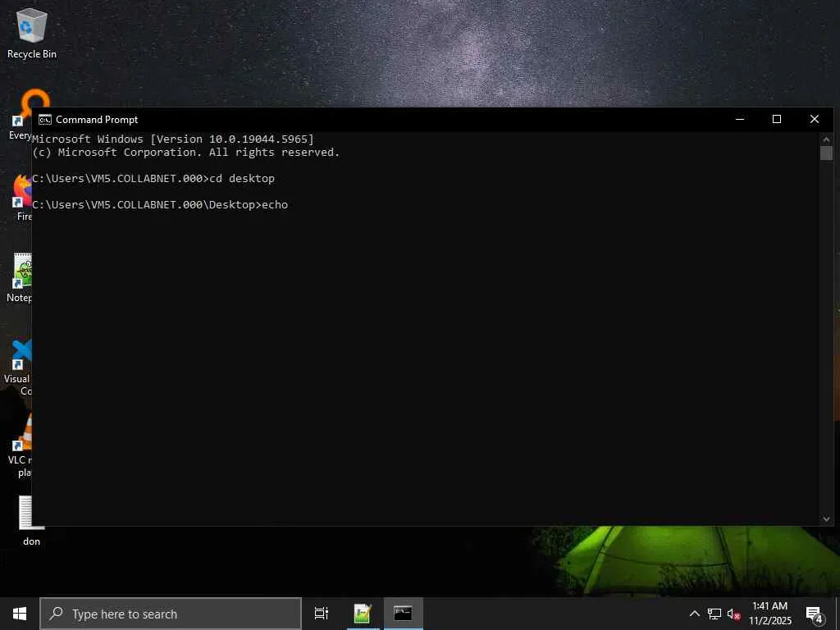Open the Windows Start menu
This screenshot has width=840, height=630.
[x=20, y=614]
